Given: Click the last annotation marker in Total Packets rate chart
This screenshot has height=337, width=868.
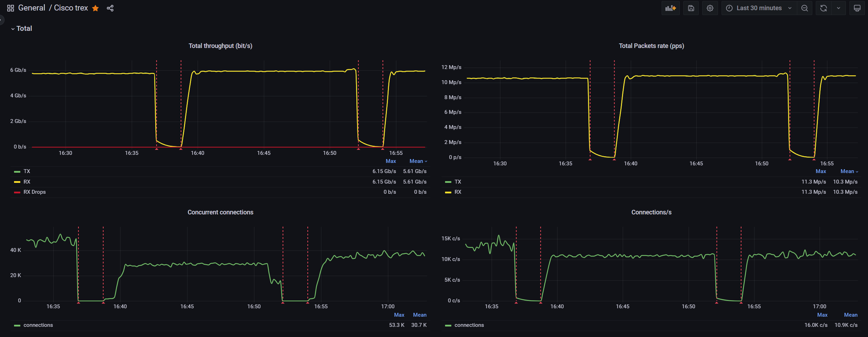Looking at the screenshot, I should (x=814, y=159).
